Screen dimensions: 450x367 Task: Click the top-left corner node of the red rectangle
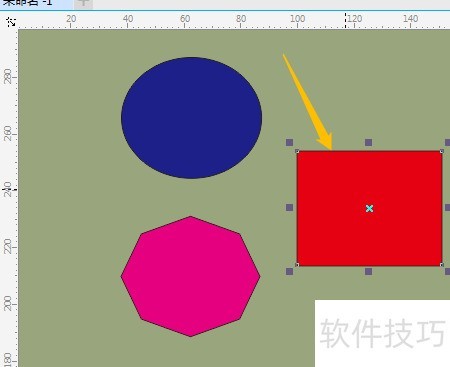pos(297,151)
